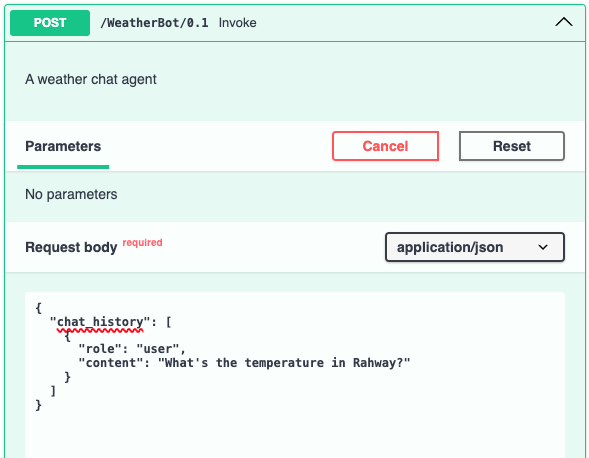Open the application/json content type dropdown
The image size is (589, 458).
click(x=475, y=247)
